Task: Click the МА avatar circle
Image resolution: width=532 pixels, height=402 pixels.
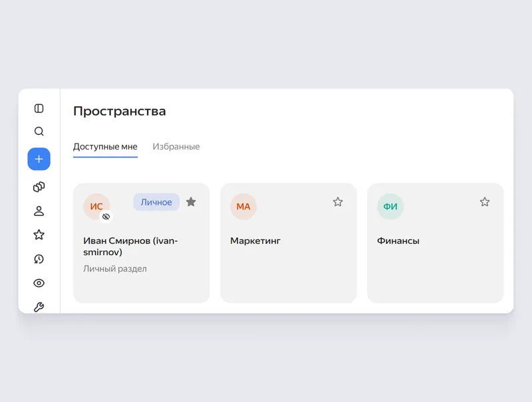Action: [x=243, y=207]
